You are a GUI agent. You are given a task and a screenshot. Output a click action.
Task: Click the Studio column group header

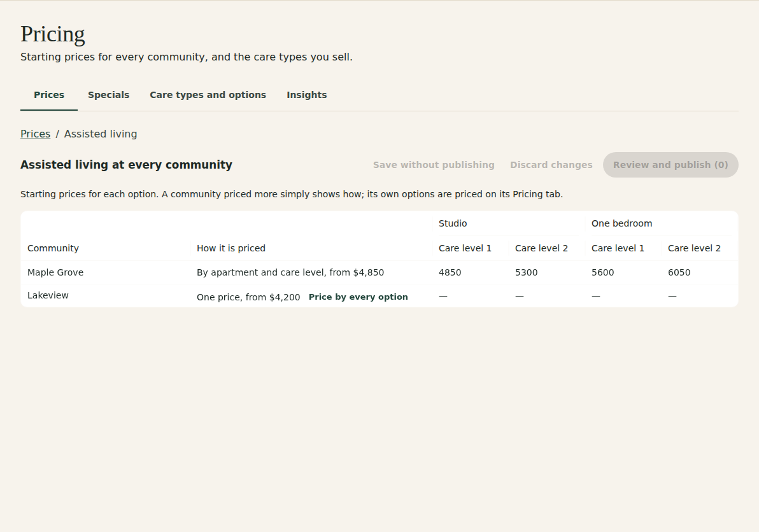(x=453, y=223)
